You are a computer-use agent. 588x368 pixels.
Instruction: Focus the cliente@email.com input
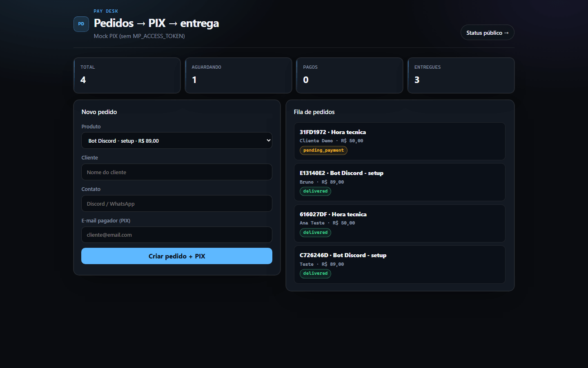tap(177, 235)
